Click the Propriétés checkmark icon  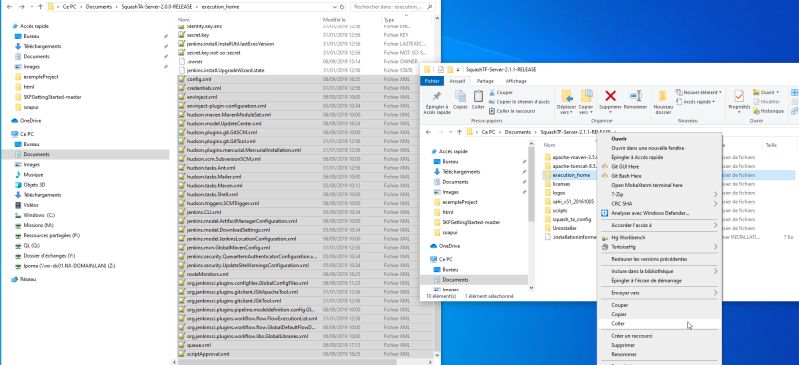(739, 96)
